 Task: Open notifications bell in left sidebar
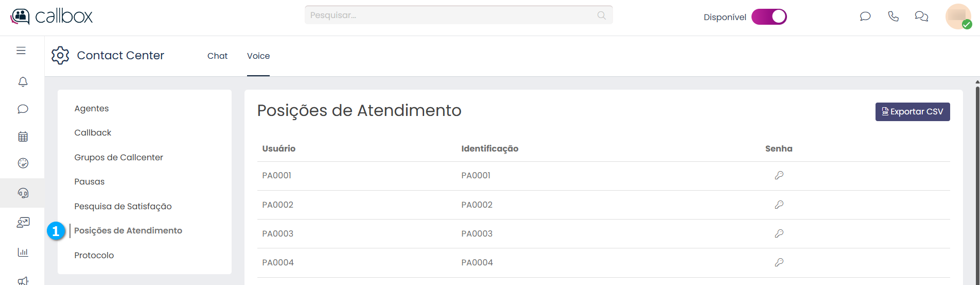pyautogui.click(x=23, y=82)
